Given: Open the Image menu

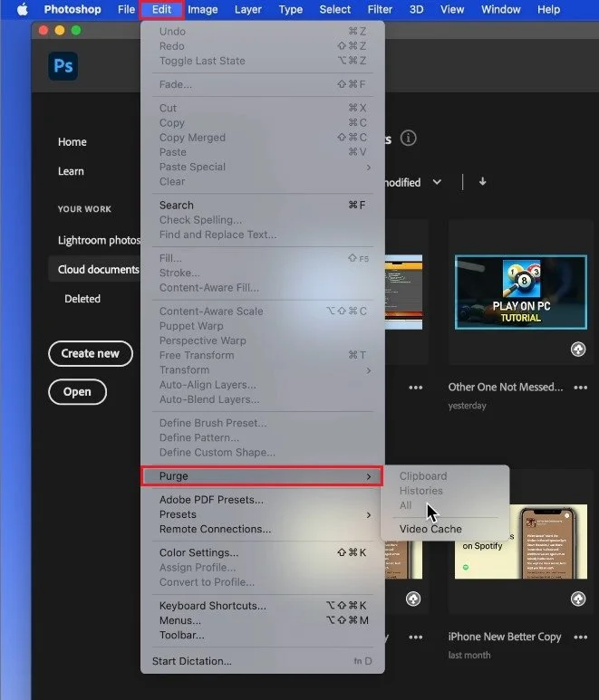Looking at the screenshot, I should tap(203, 9).
